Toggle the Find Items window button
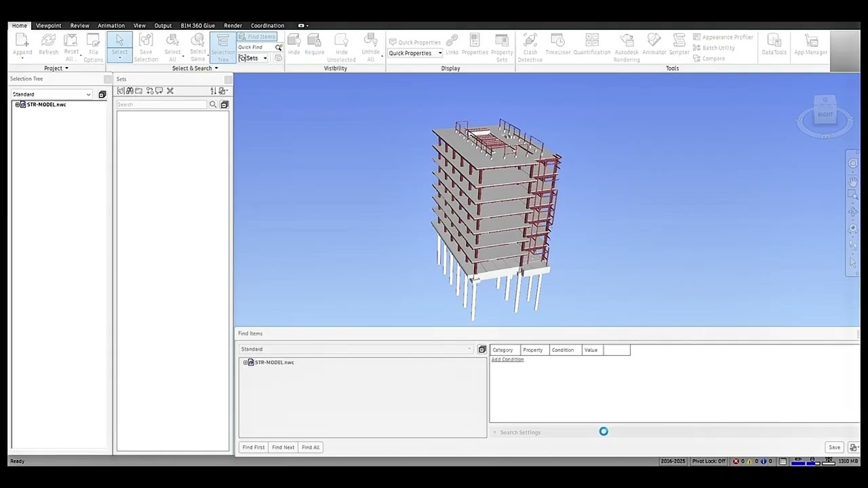Viewport: 868px width, 488px height. [x=257, y=37]
